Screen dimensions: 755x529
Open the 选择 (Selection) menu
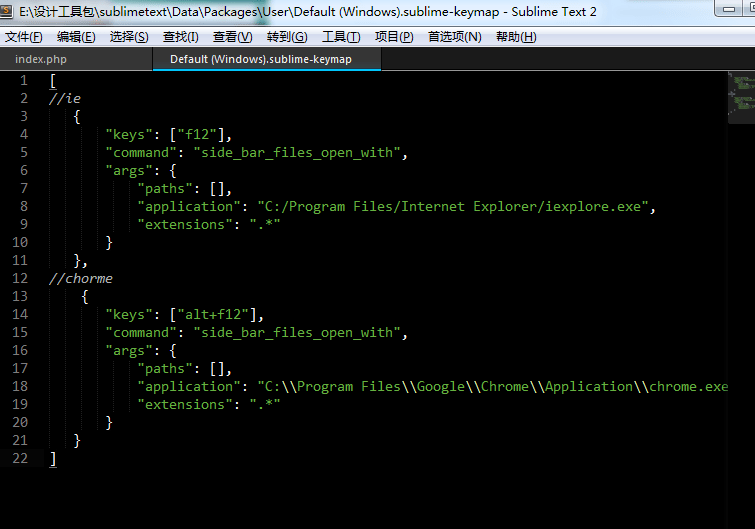[x=129, y=37]
